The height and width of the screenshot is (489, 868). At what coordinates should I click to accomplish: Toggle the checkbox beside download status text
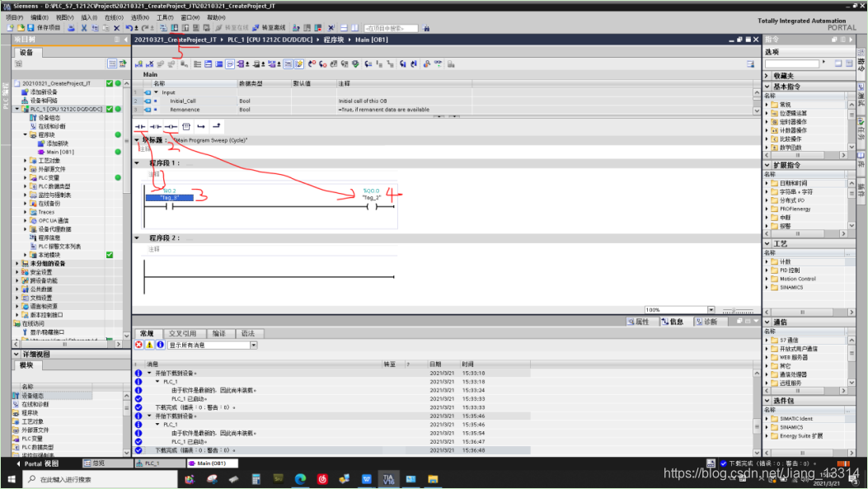[723, 463]
